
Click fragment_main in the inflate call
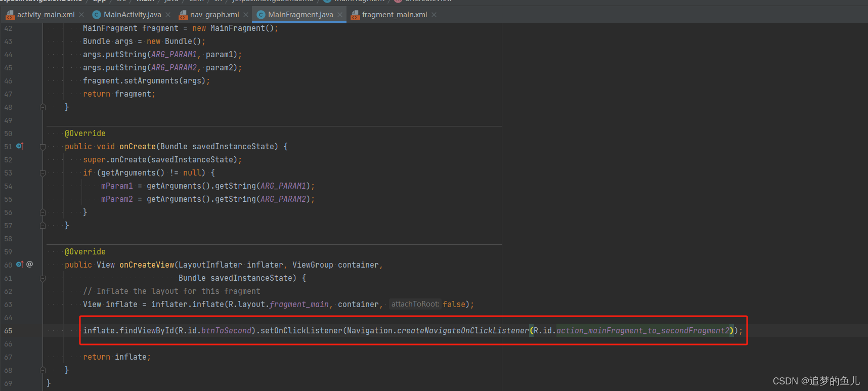point(299,304)
